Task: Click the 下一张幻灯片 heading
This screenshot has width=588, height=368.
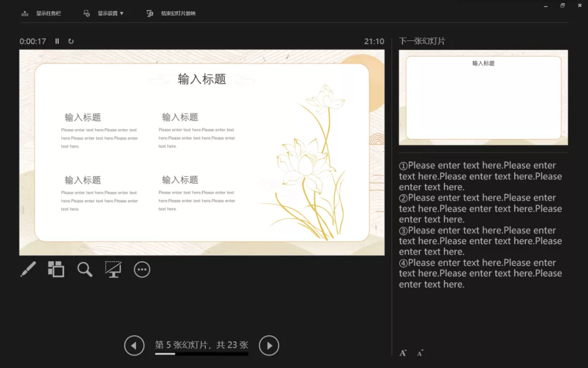Action: [422, 41]
